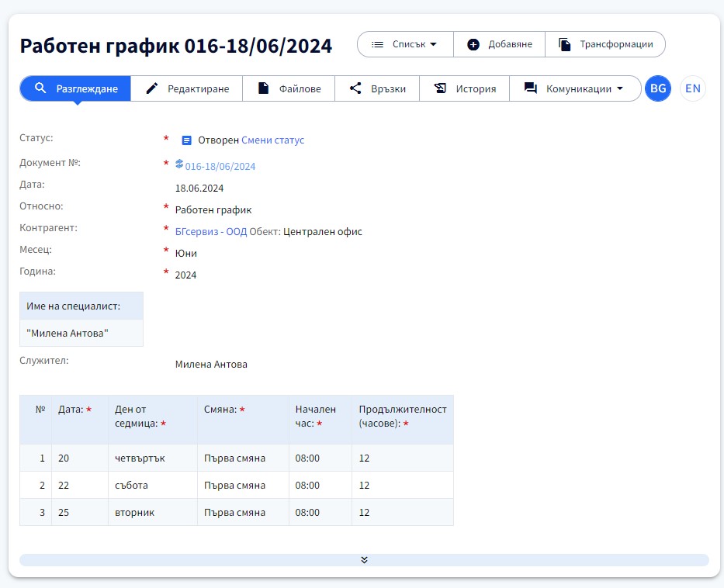Click the Дата column header in table

click(x=80, y=420)
